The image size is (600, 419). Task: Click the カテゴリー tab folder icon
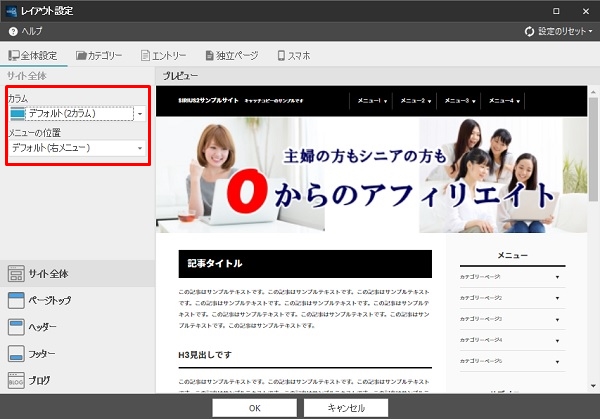coord(81,55)
